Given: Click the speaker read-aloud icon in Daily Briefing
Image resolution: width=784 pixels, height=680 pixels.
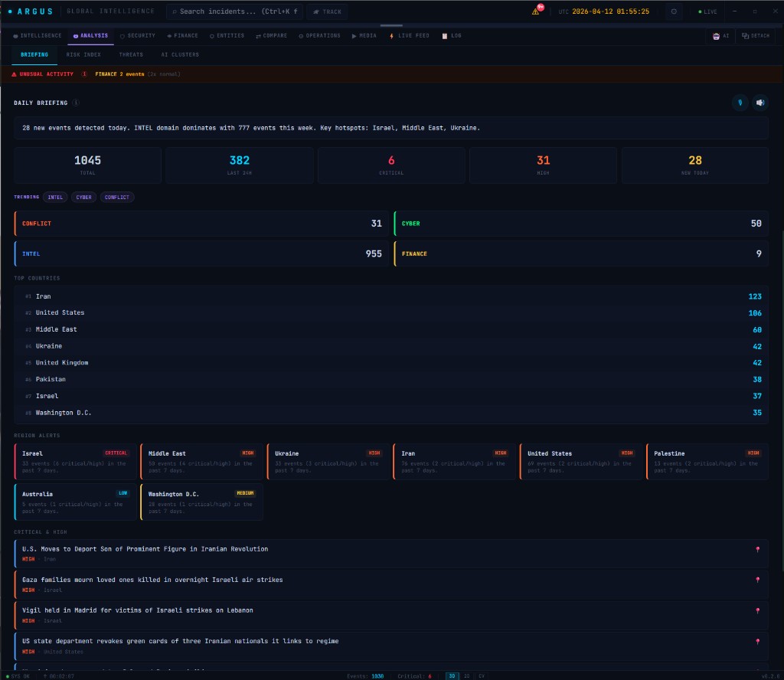Looking at the screenshot, I should click(x=760, y=103).
